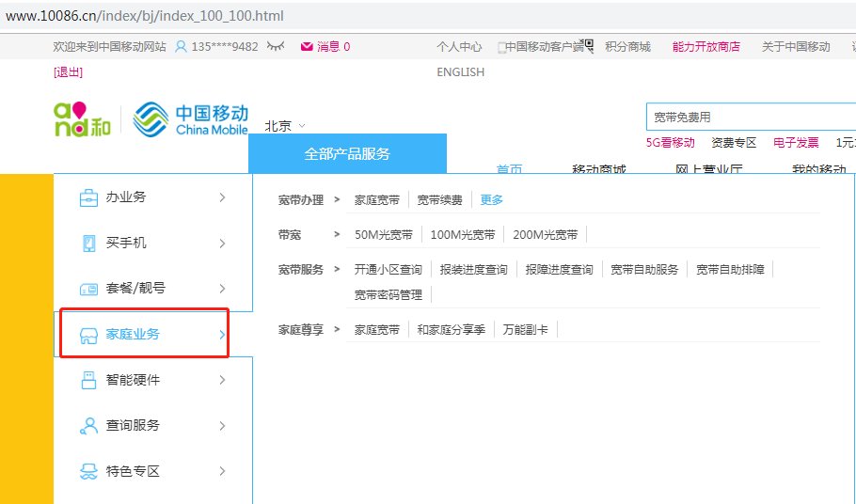Click the search field containing 宽带免费用
Image resolution: width=856 pixels, height=504 pixels.
pos(751,117)
